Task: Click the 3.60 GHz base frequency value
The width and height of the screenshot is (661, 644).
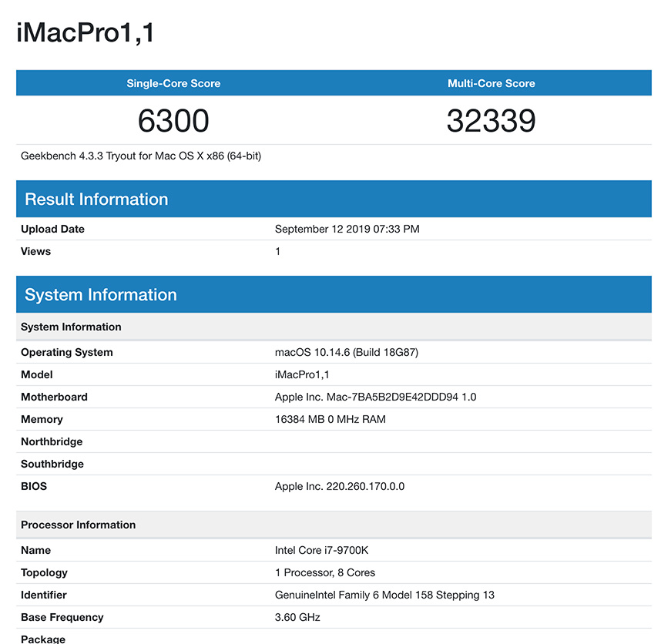Action: [297, 617]
